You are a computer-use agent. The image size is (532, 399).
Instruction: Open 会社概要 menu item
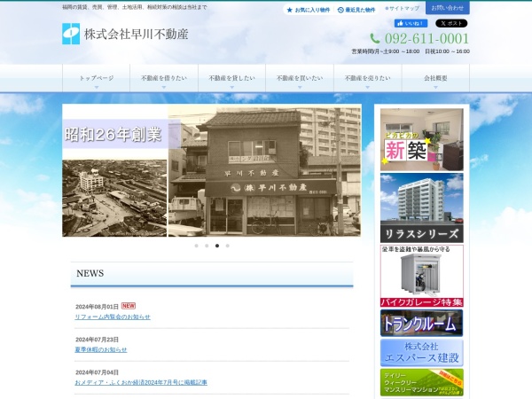point(435,78)
